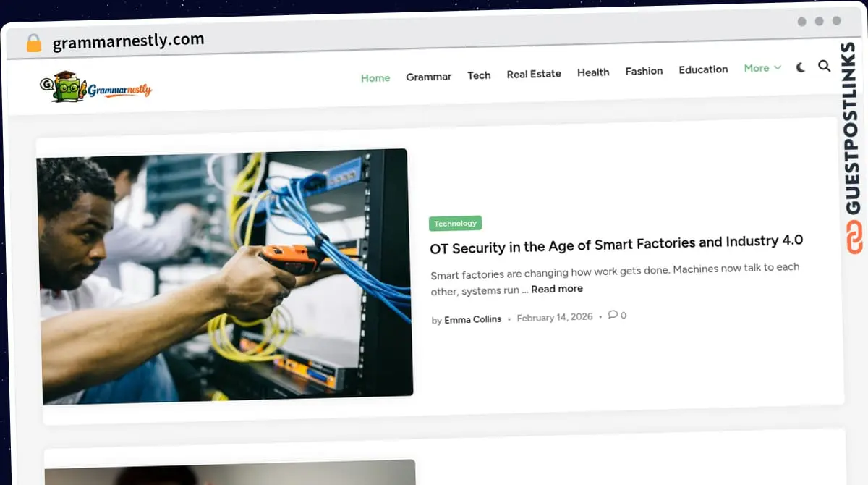Go to the Home menu item
Viewport: 868px width, 485px height.
pyautogui.click(x=375, y=77)
